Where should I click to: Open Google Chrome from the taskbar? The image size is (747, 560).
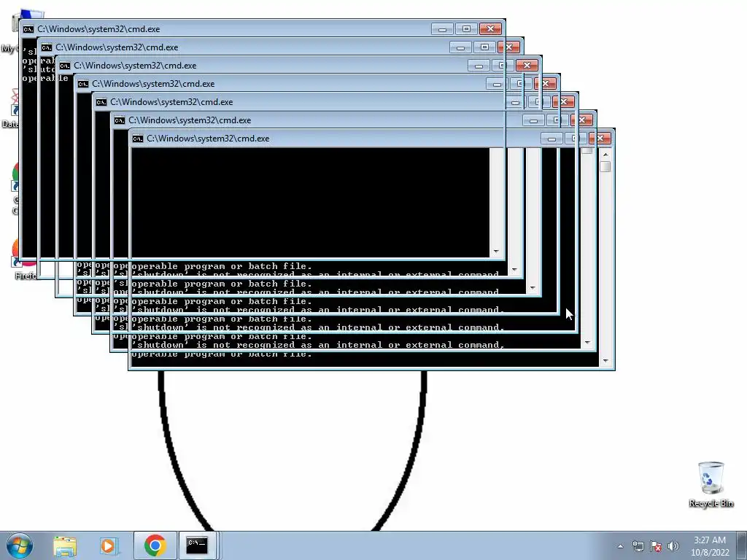click(x=155, y=545)
